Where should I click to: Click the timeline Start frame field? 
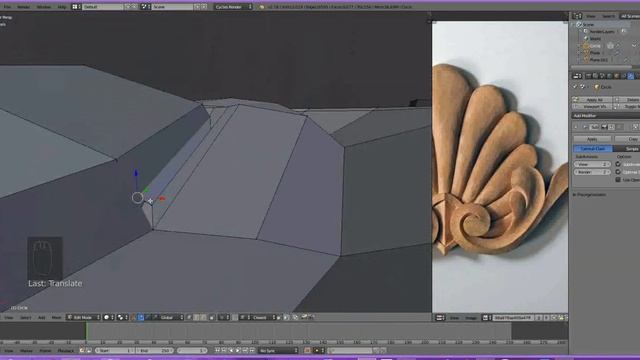(x=115, y=351)
